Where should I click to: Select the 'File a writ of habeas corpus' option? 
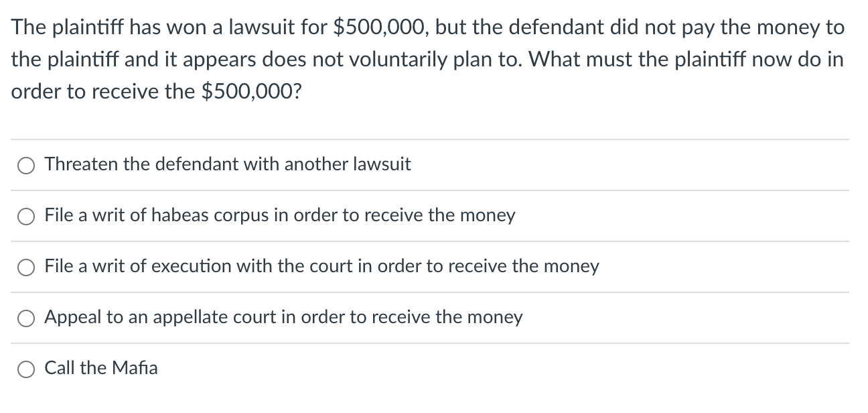coord(25,216)
